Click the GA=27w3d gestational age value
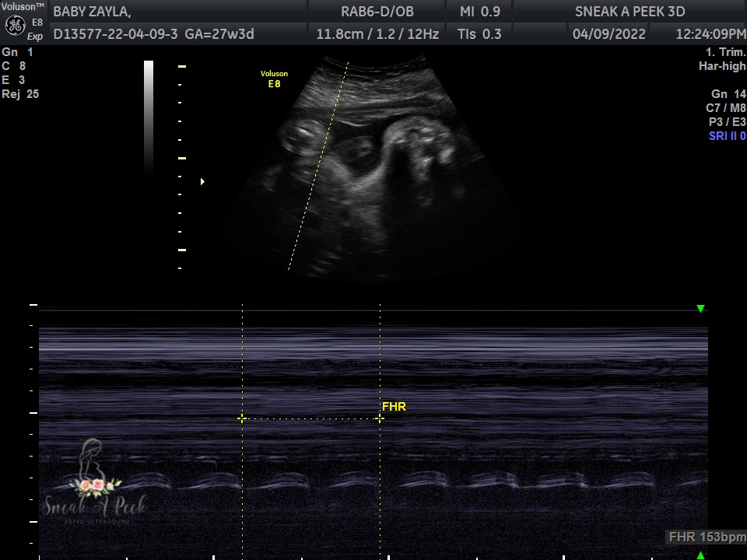The image size is (747, 560). 219,34
